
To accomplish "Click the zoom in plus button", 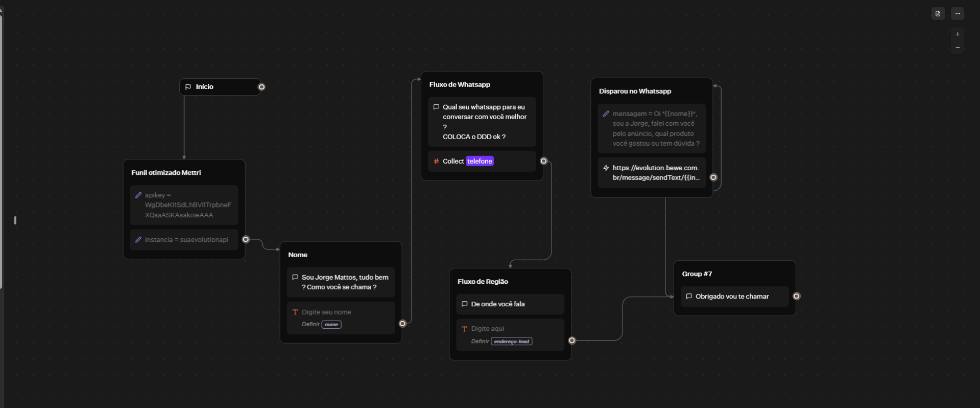I will (958, 34).
